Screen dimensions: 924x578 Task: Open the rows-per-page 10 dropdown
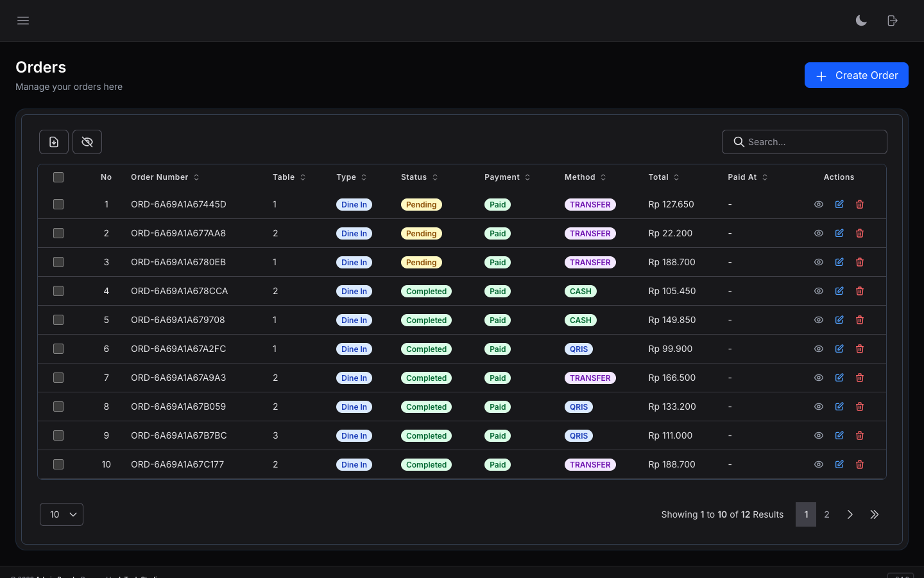(62, 514)
